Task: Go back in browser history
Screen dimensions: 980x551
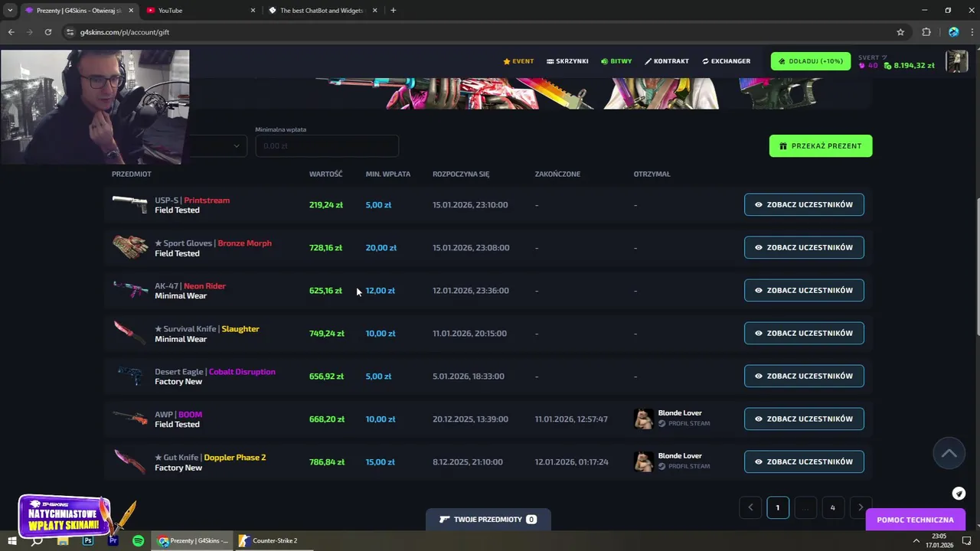Action: [x=11, y=32]
